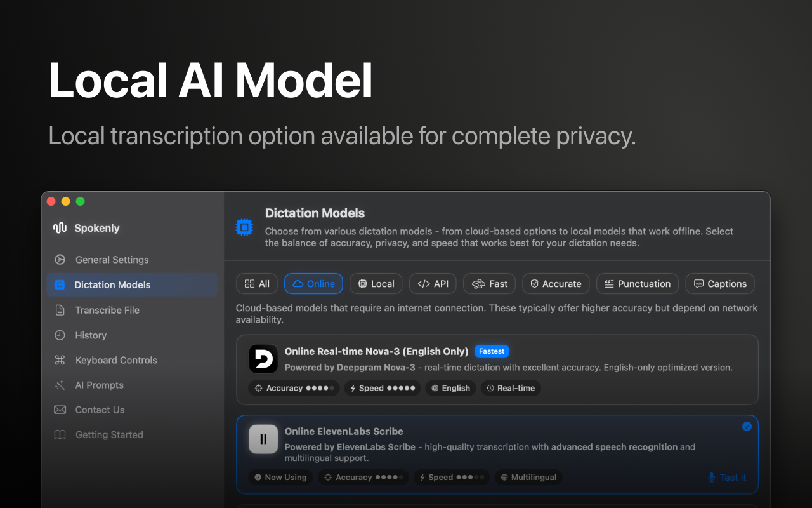
Task: Show API models filter
Action: point(433,284)
